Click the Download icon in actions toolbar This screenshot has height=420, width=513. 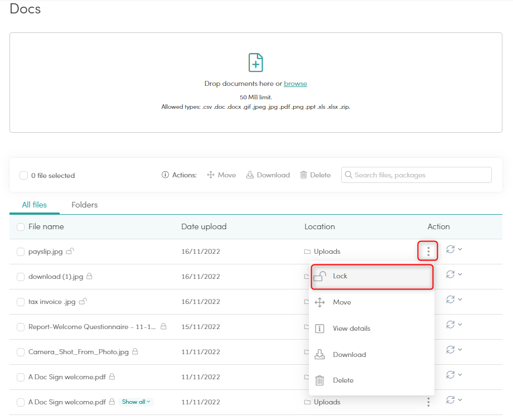pyautogui.click(x=250, y=175)
